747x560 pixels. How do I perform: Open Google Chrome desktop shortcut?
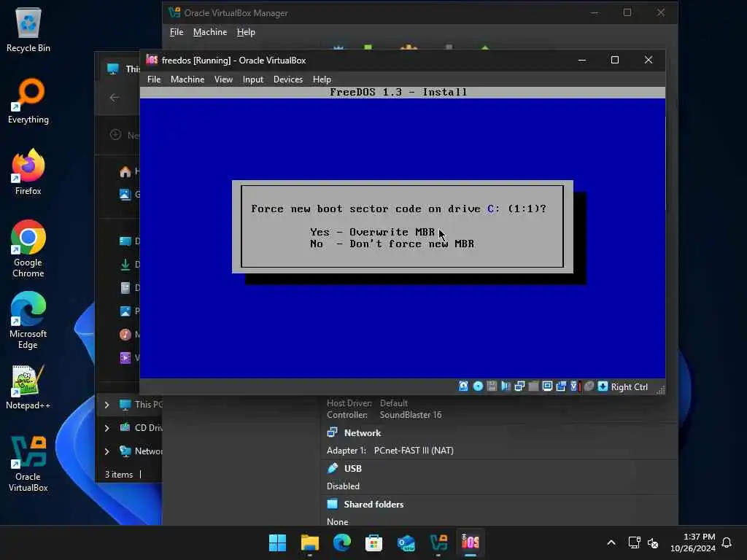(x=28, y=249)
